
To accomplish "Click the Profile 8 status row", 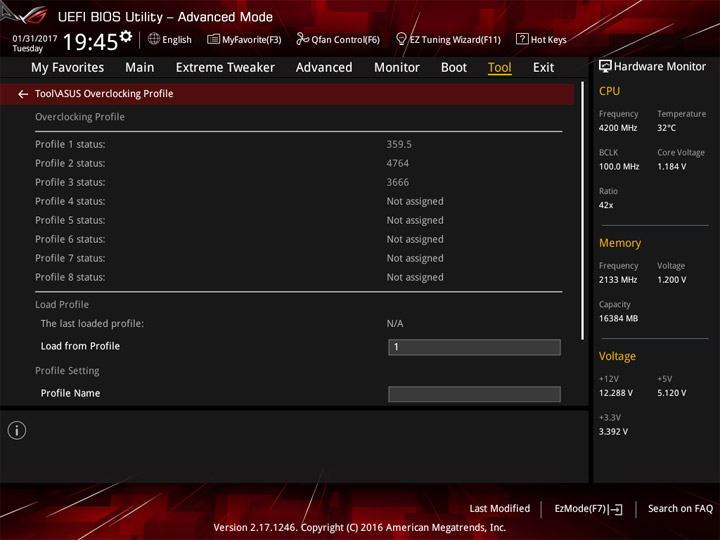I will (x=298, y=277).
